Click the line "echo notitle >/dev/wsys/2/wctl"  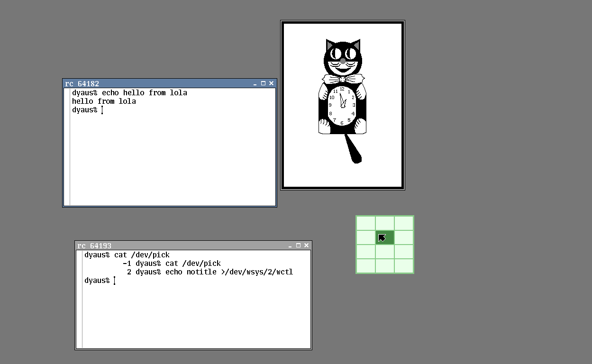click(x=229, y=272)
